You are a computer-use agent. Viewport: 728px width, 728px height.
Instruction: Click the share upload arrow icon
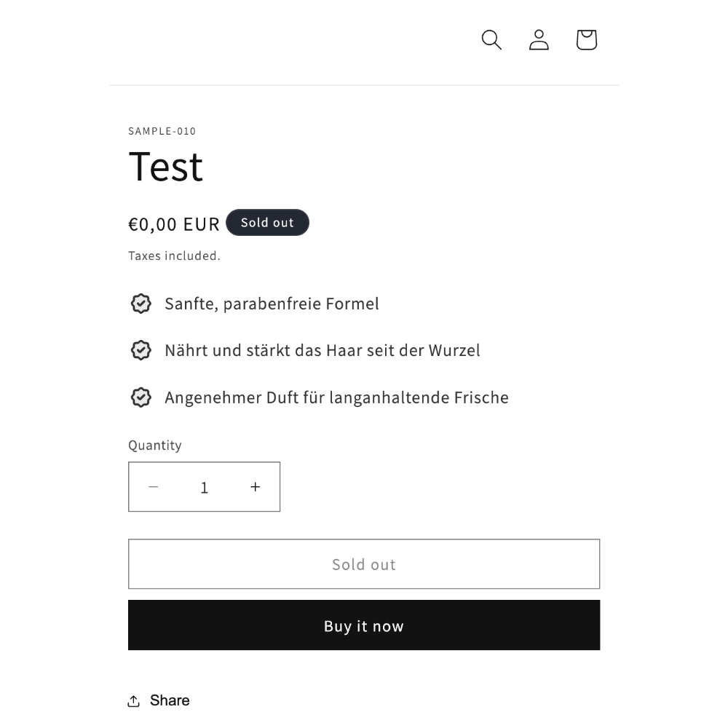click(134, 700)
